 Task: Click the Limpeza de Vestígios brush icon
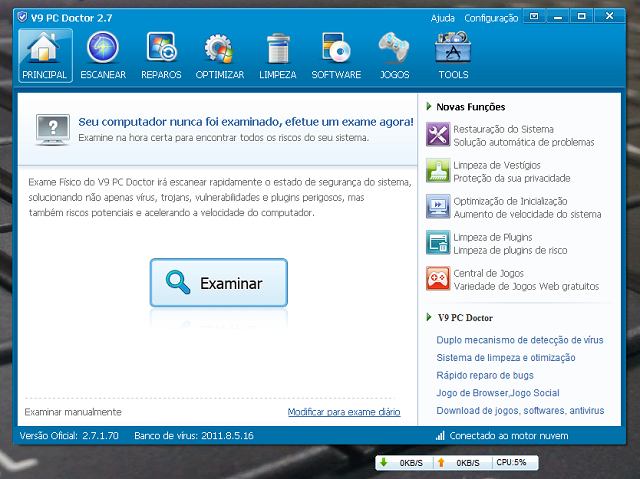pos(438,170)
